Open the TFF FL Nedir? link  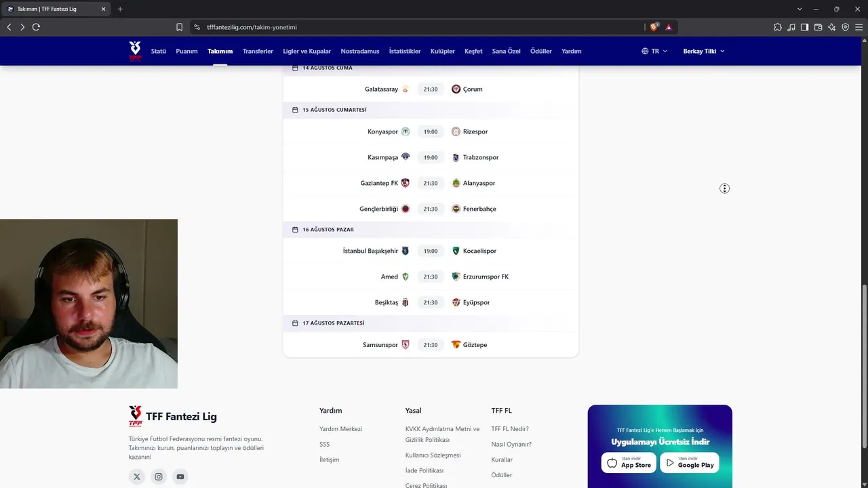click(510, 429)
